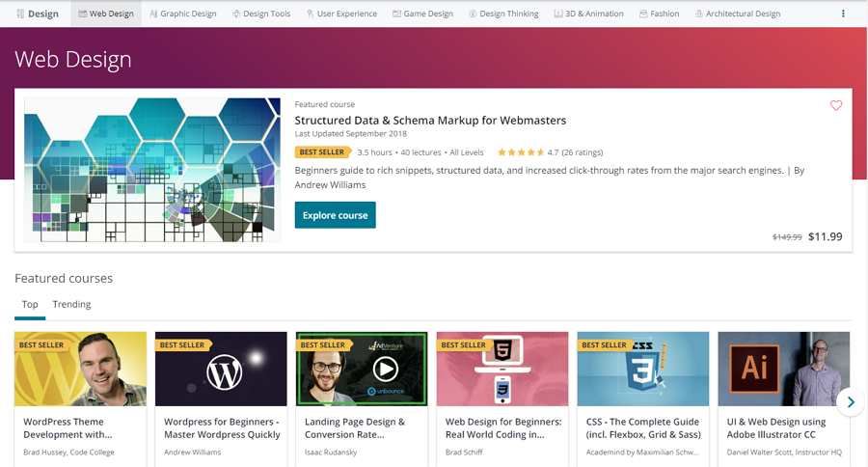Click the Explore course button
This screenshot has width=868, height=467.
(335, 215)
